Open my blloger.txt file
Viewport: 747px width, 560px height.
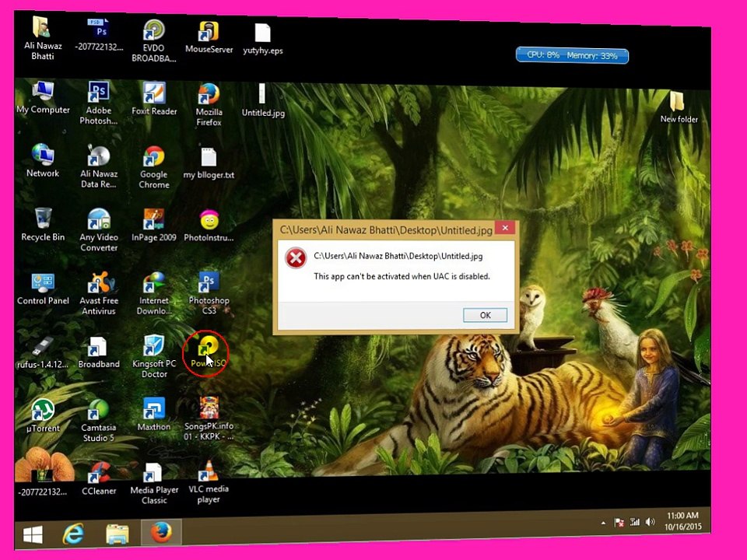(x=209, y=163)
